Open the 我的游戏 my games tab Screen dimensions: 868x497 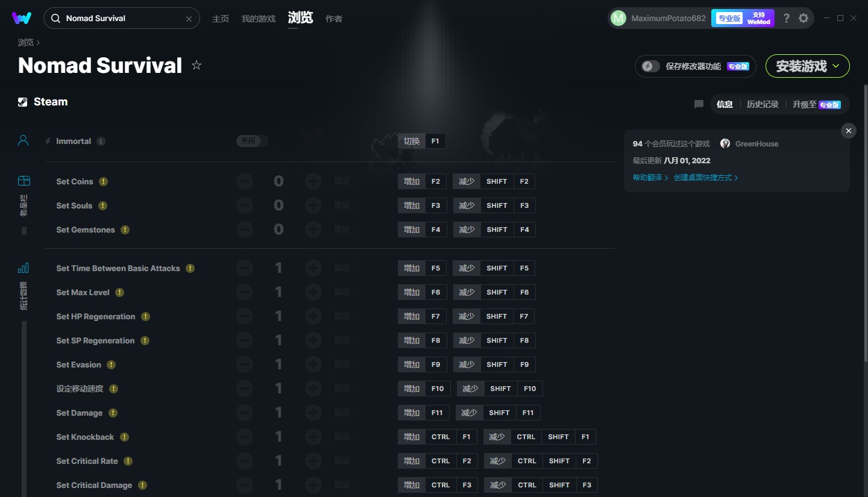pos(258,19)
